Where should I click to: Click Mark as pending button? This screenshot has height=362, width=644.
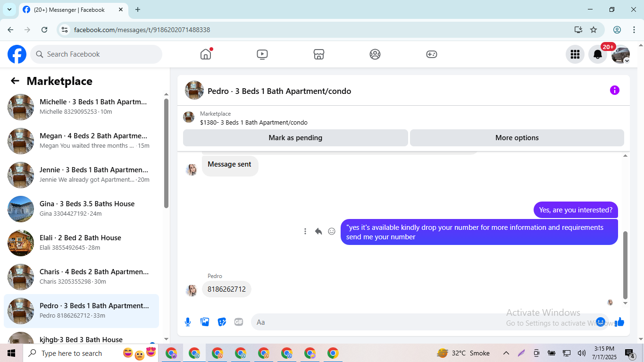(295, 138)
